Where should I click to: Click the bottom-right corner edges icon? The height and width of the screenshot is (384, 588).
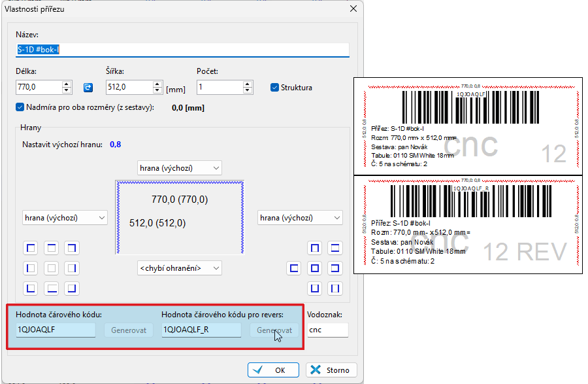[72, 288]
